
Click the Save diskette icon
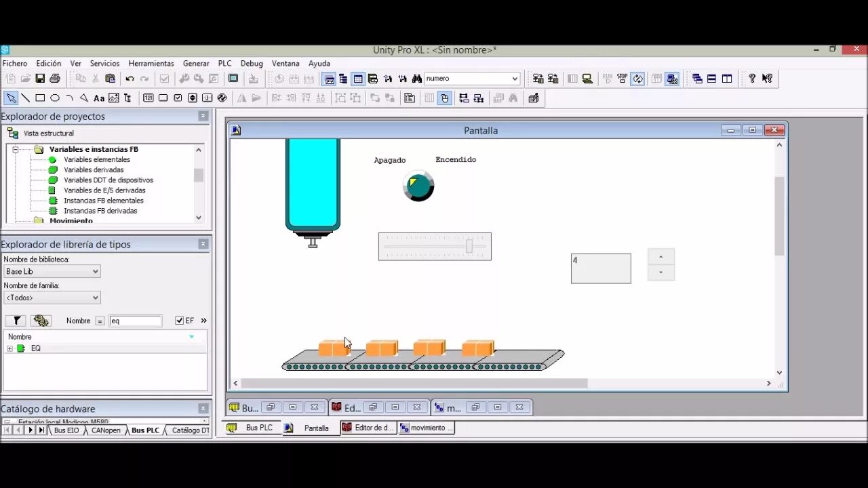click(x=40, y=79)
